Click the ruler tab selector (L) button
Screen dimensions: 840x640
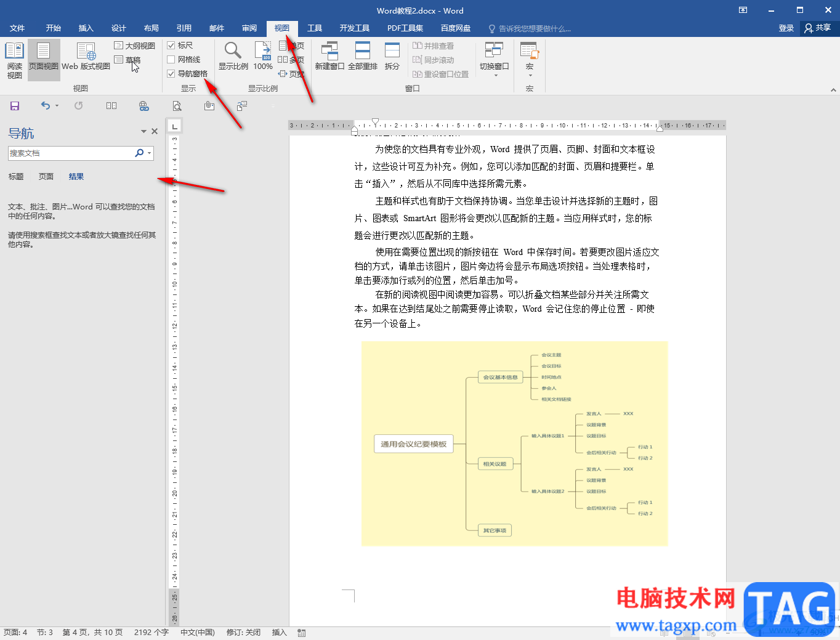(175, 126)
